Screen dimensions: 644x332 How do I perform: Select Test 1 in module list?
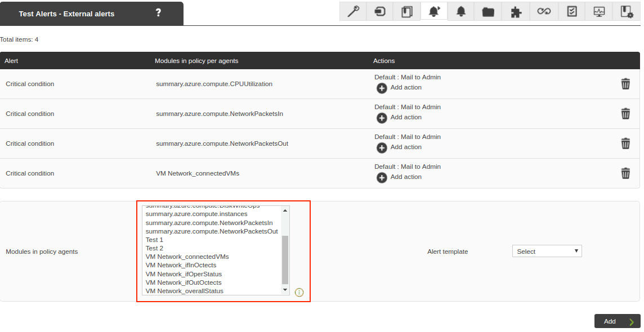(x=154, y=240)
